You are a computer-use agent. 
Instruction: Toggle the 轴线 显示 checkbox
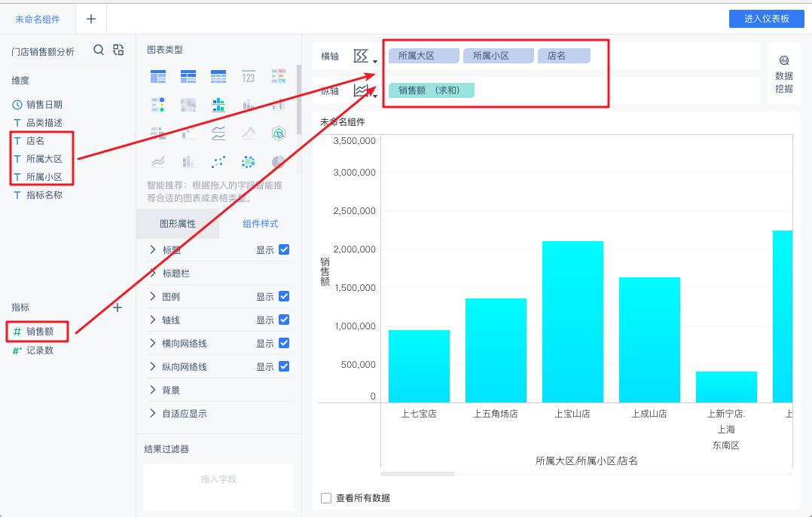(284, 320)
